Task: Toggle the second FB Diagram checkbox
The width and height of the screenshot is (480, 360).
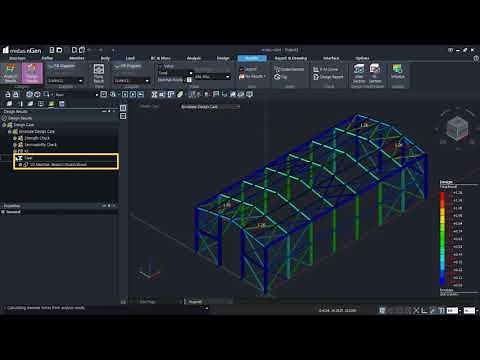Action: pos(117,66)
